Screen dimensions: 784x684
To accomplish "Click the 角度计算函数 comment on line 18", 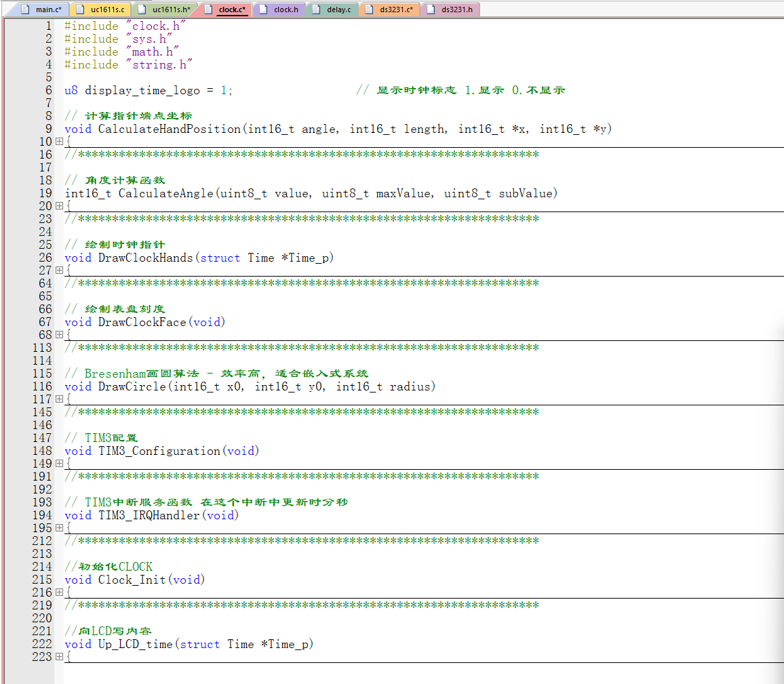I will coord(115,180).
